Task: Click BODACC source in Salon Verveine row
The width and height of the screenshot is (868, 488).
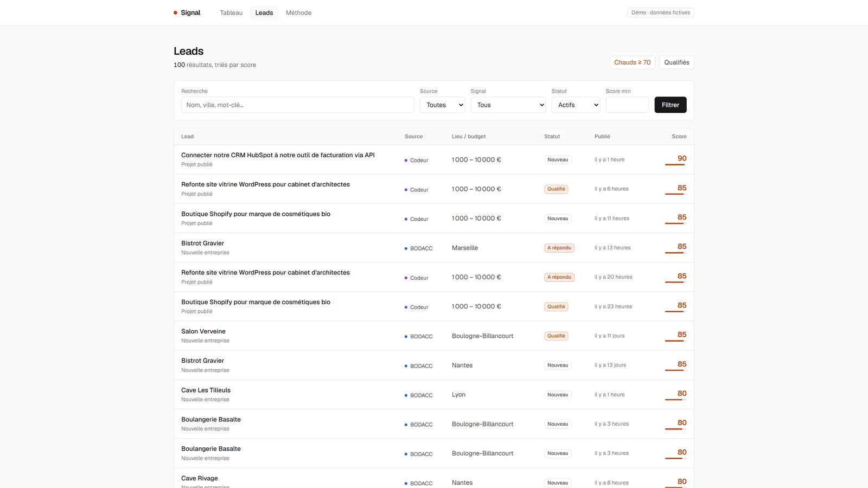Action: [x=418, y=337]
